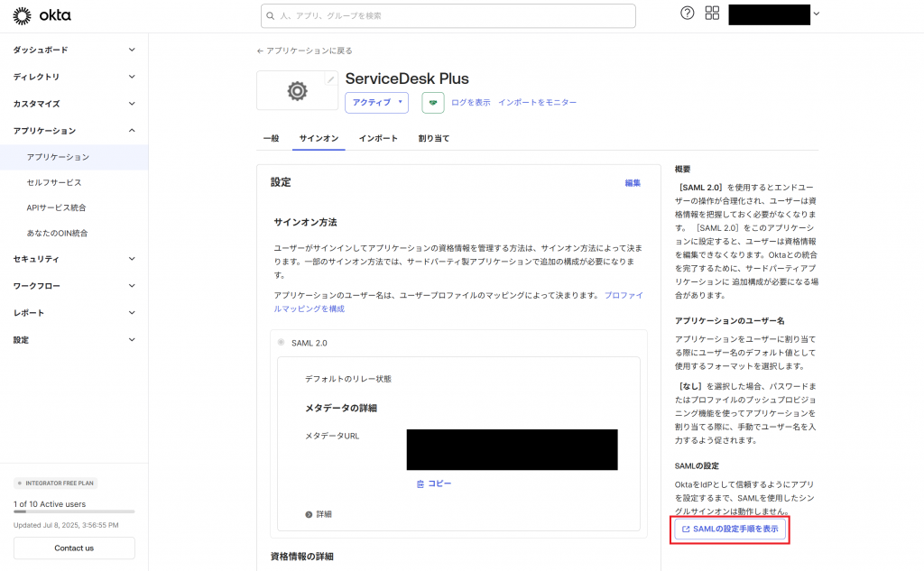Open the help question mark icon

[x=687, y=13]
